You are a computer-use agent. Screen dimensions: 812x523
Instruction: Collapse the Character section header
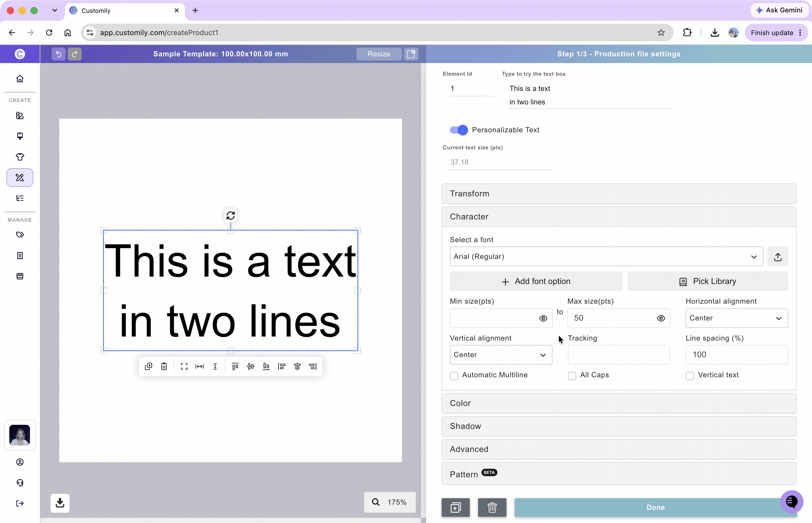click(619, 217)
